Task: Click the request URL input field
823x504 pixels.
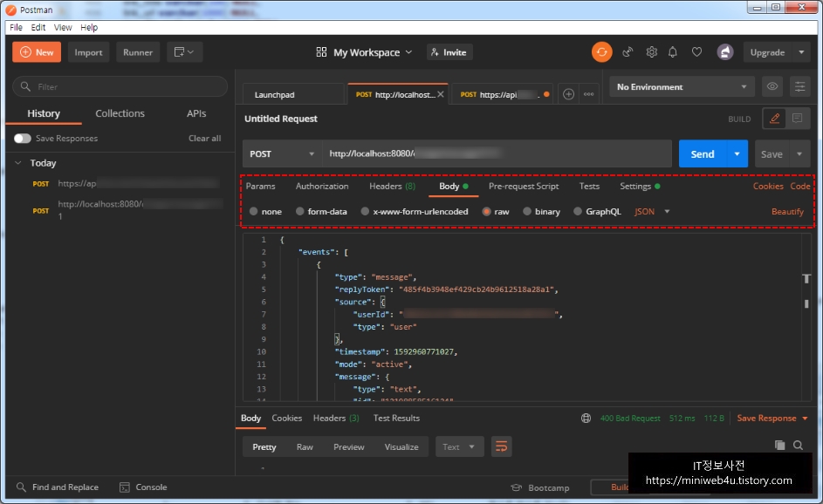Action: tap(497, 153)
